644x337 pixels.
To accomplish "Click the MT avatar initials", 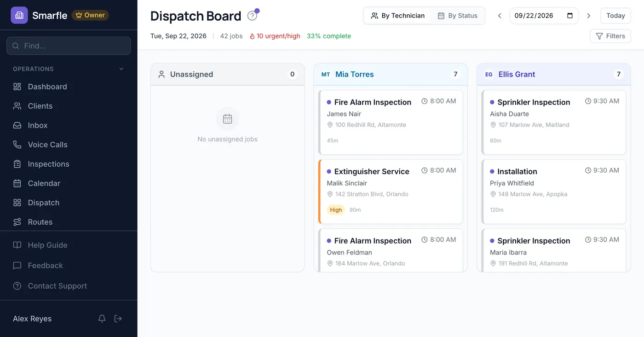I will [326, 74].
